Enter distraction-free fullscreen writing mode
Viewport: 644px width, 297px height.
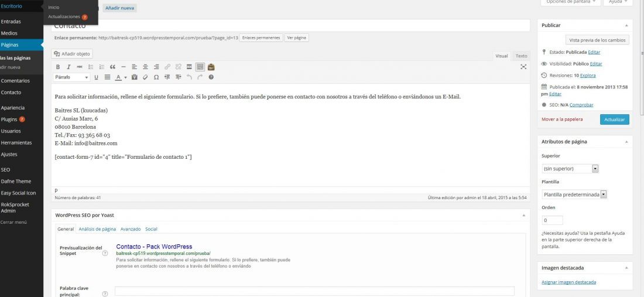click(x=523, y=67)
